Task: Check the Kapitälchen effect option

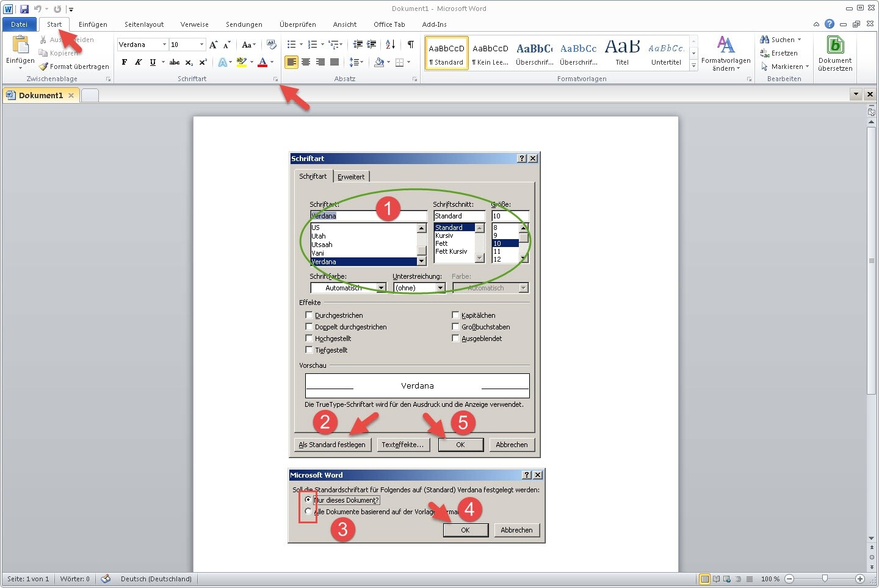Action: [455, 315]
